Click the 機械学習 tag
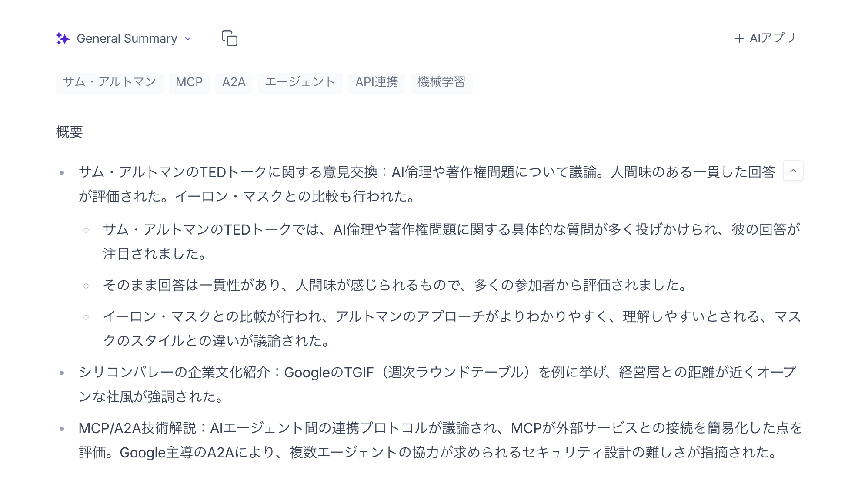 coord(441,82)
